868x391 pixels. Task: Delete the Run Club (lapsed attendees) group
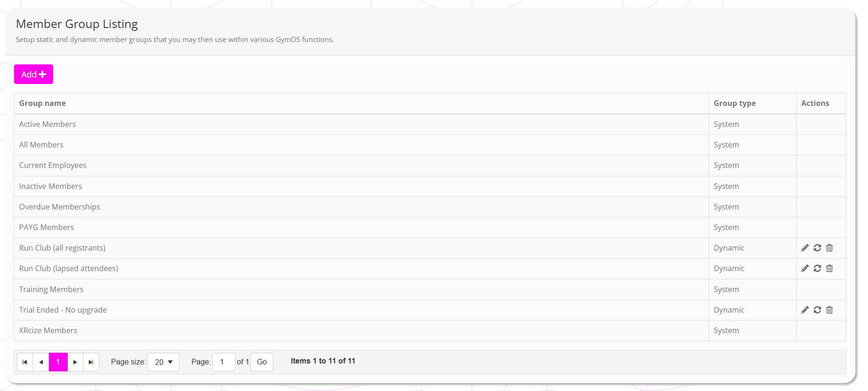(829, 268)
